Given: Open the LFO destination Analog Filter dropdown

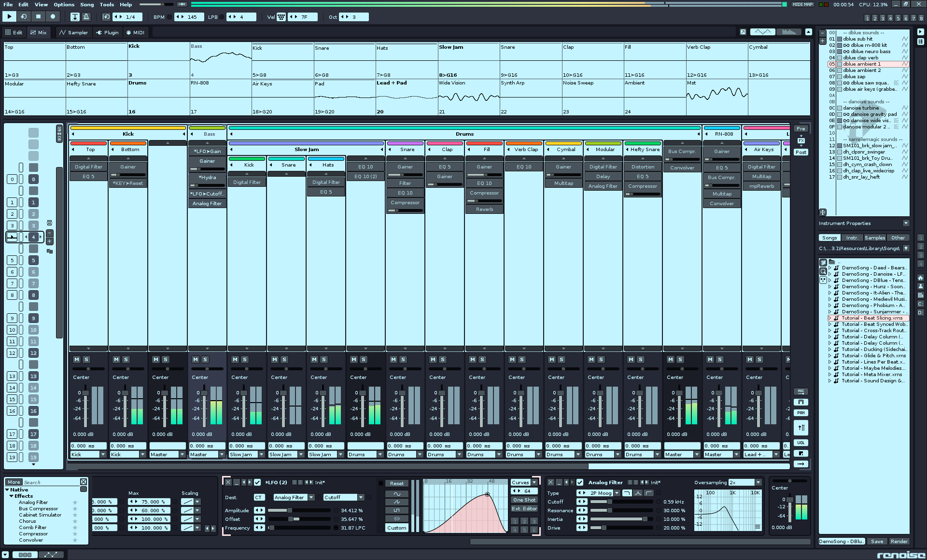Looking at the screenshot, I should point(294,497).
